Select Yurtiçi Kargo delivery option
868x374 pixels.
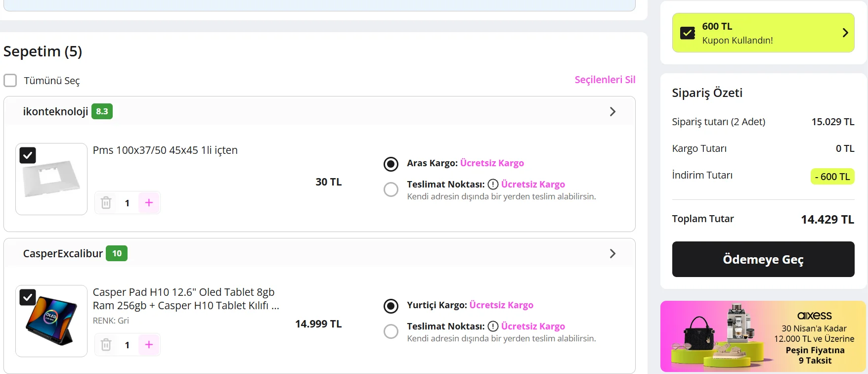391,306
